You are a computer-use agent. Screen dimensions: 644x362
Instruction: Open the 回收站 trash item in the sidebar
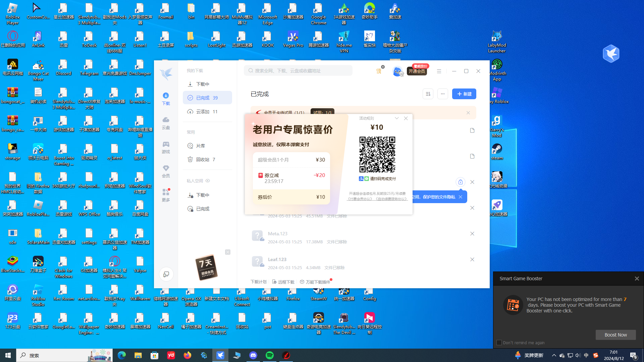click(203, 160)
